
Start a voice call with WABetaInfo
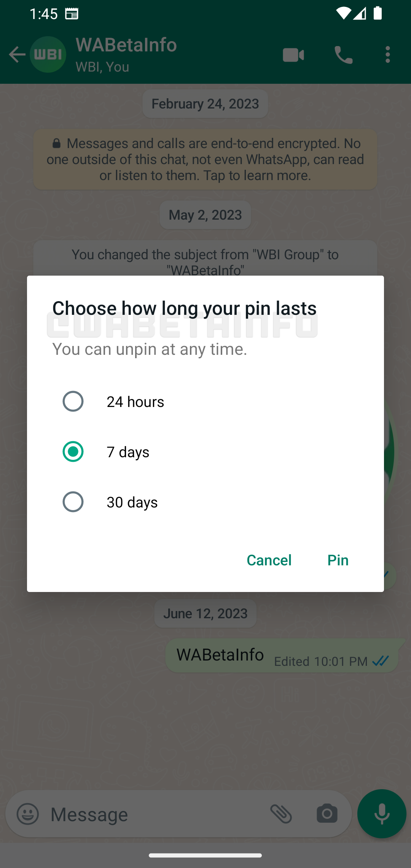coord(342,54)
